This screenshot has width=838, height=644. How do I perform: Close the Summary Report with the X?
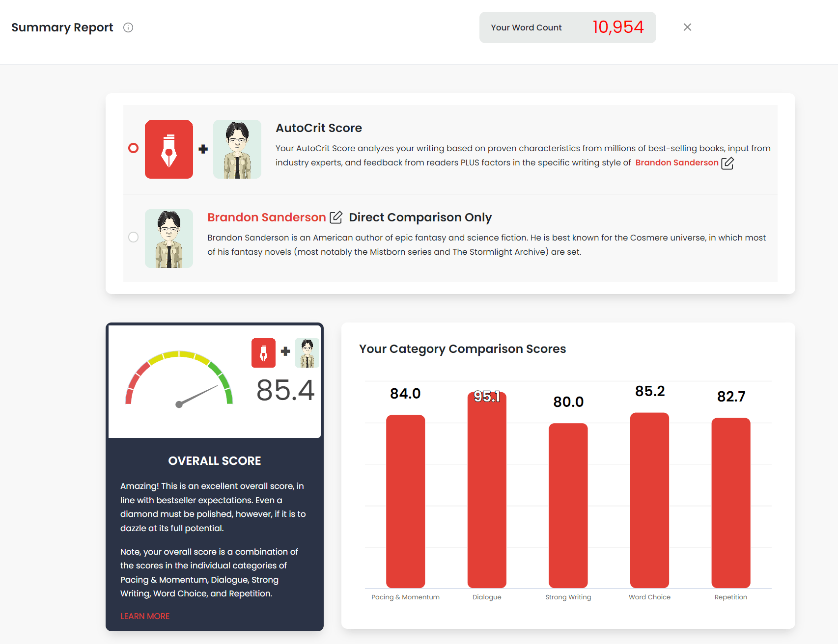[687, 27]
